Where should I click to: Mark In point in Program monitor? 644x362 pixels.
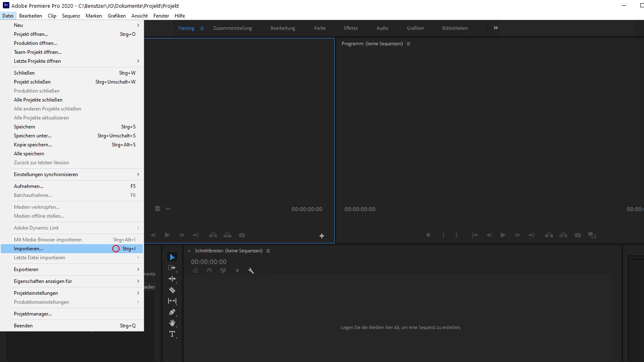point(443,235)
